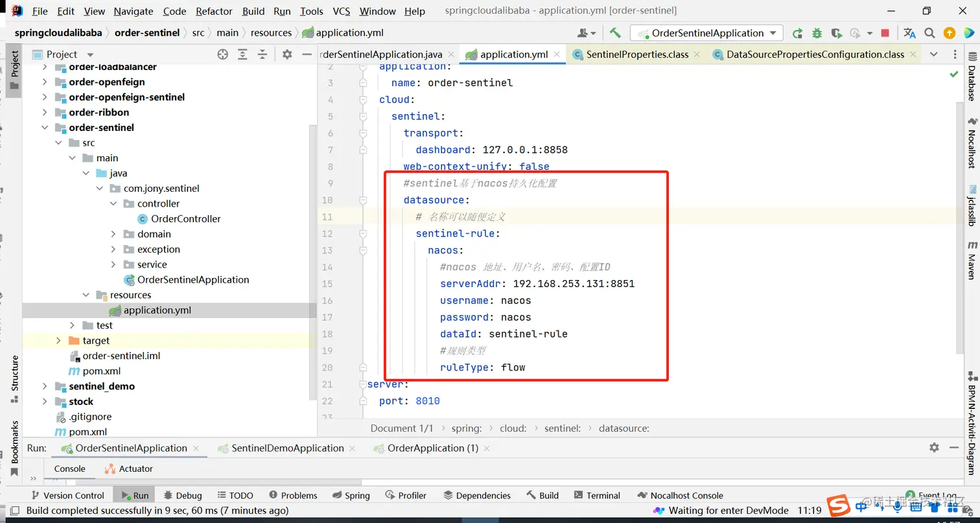Image resolution: width=980 pixels, height=523 pixels.
Task: Open Run panel settings gear
Action: pyautogui.click(x=934, y=448)
